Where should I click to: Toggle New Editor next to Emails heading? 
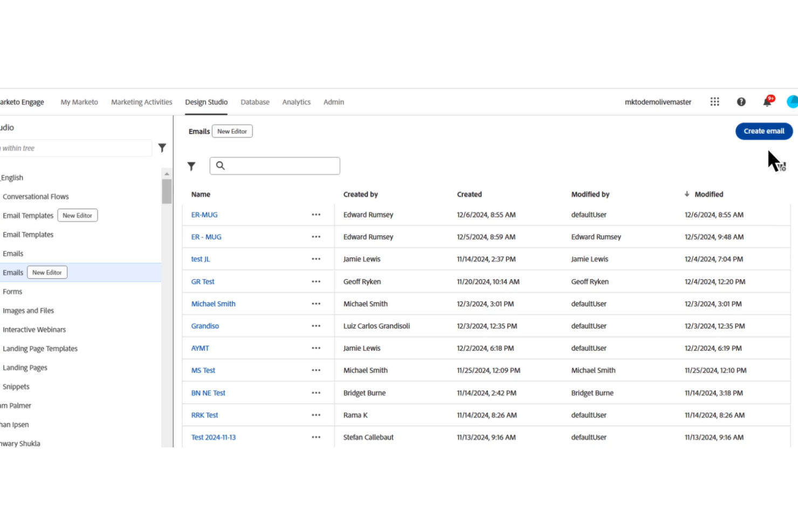click(x=232, y=131)
